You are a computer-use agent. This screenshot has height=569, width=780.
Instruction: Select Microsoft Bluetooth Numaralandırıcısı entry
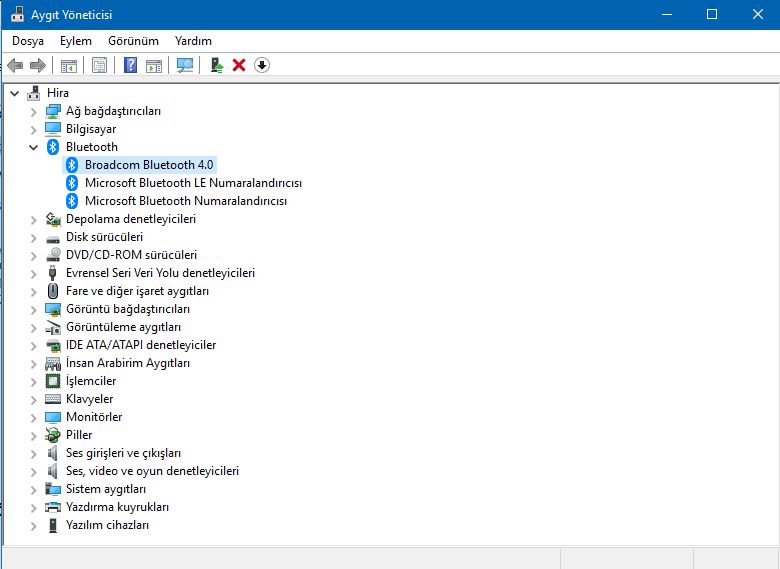point(186,201)
